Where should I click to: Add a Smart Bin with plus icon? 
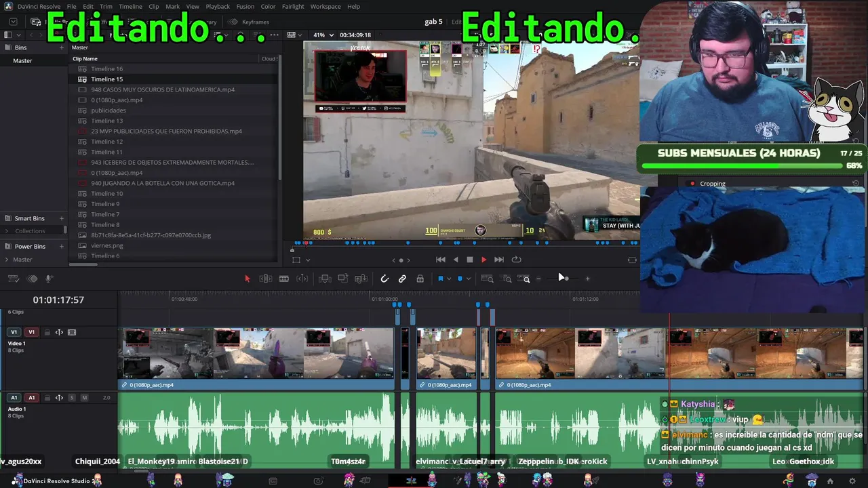click(x=62, y=218)
